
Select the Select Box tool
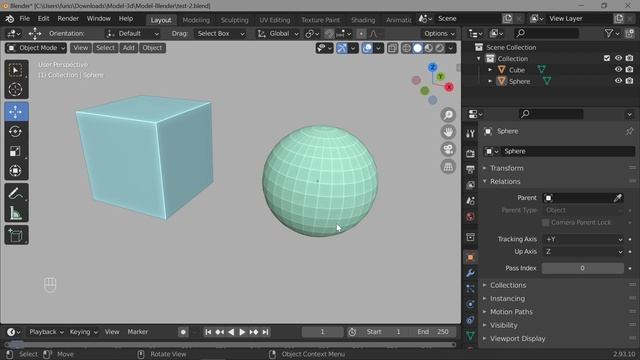16,70
